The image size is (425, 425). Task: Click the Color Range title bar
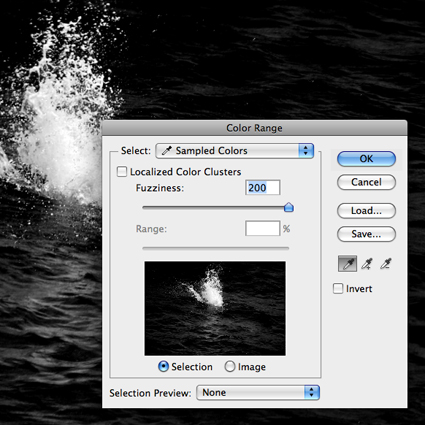[x=254, y=128]
